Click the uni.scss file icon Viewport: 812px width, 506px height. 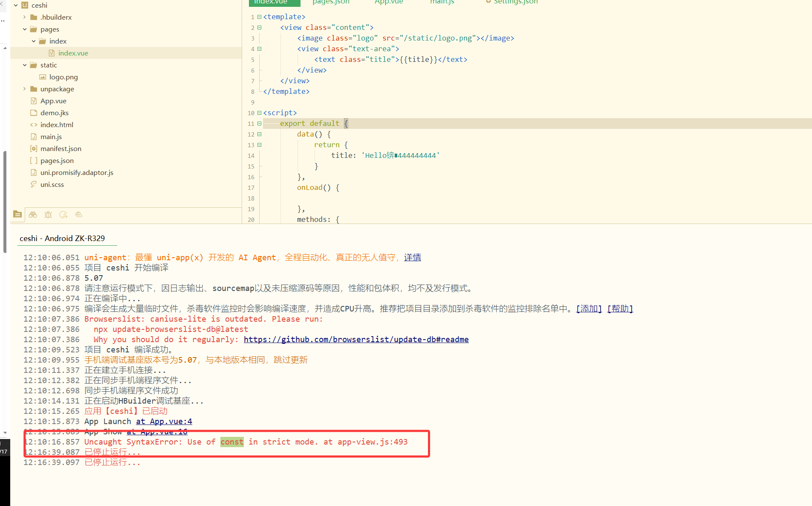click(34, 184)
